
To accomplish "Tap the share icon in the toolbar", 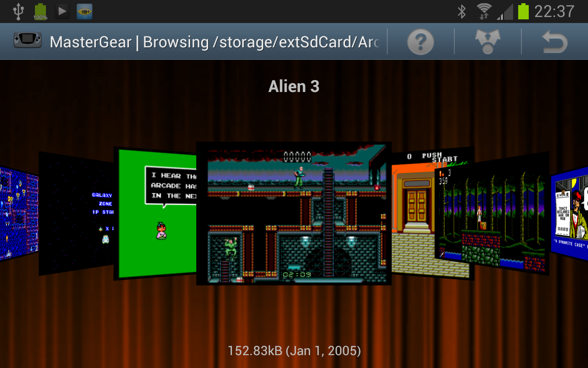I will point(488,42).
